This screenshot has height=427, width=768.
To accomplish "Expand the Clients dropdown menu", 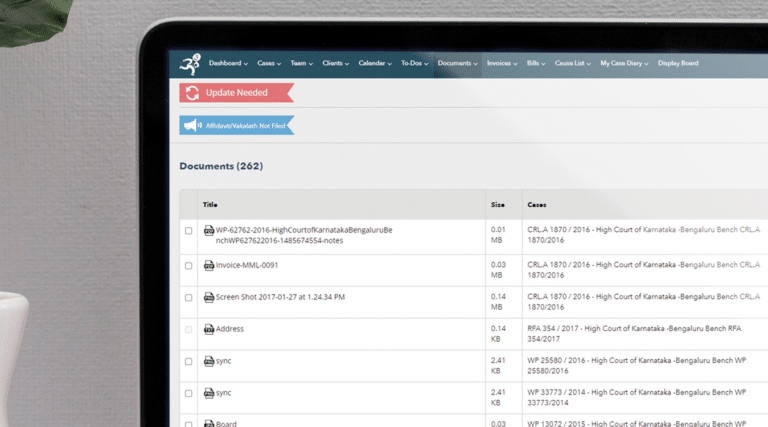I will (x=336, y=63).
